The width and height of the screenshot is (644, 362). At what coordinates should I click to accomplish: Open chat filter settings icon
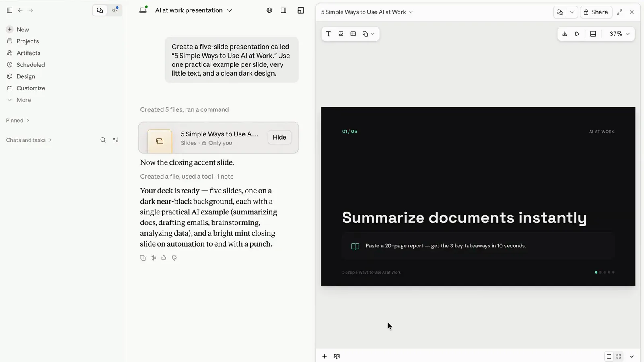pos(116,140)
